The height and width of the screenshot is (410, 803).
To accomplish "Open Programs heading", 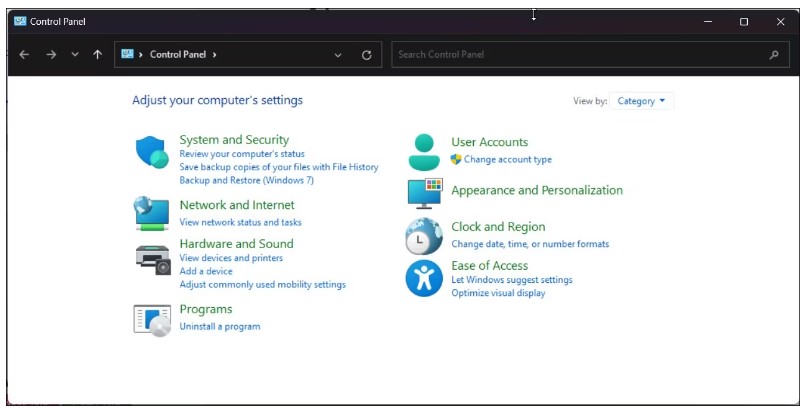I will click(x=206, y=309).
